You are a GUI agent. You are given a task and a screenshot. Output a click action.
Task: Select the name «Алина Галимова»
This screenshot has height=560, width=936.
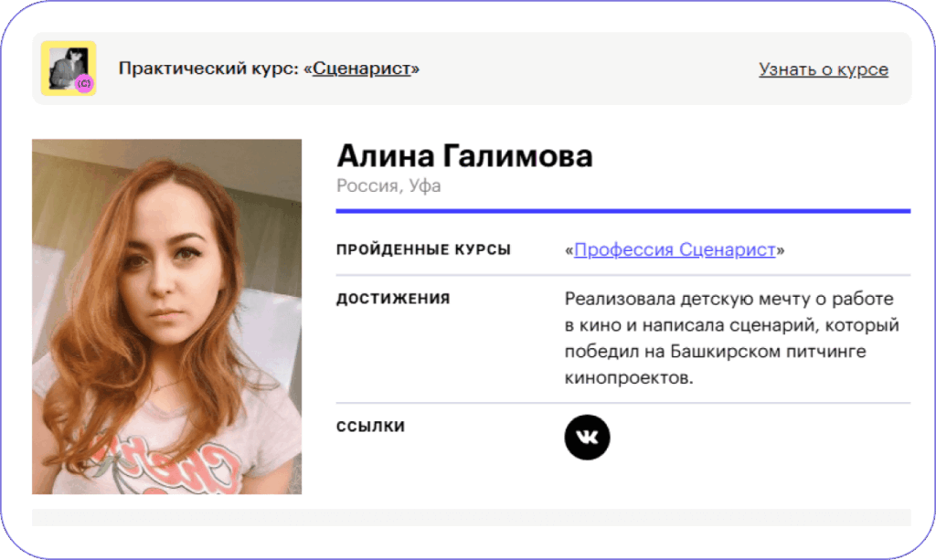(x=466, y=155)
